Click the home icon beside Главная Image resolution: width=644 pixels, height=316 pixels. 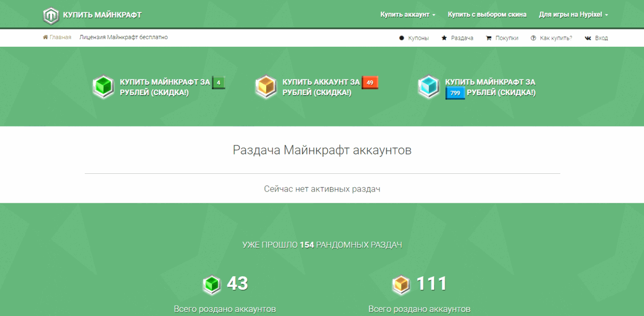[46, 38]
